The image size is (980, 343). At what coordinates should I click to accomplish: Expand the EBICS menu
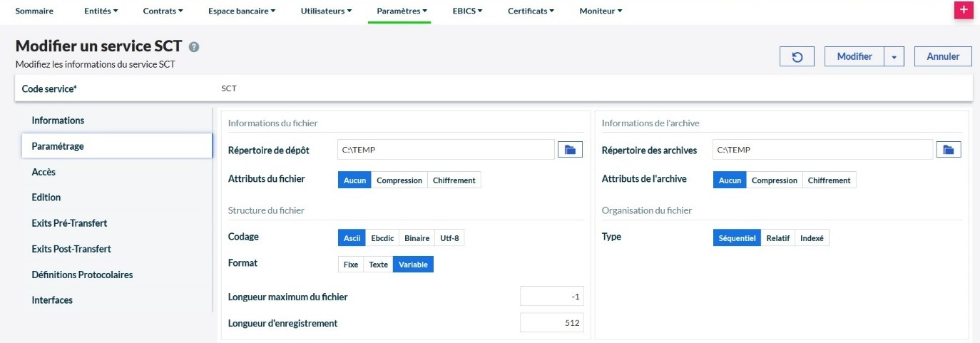467,11
